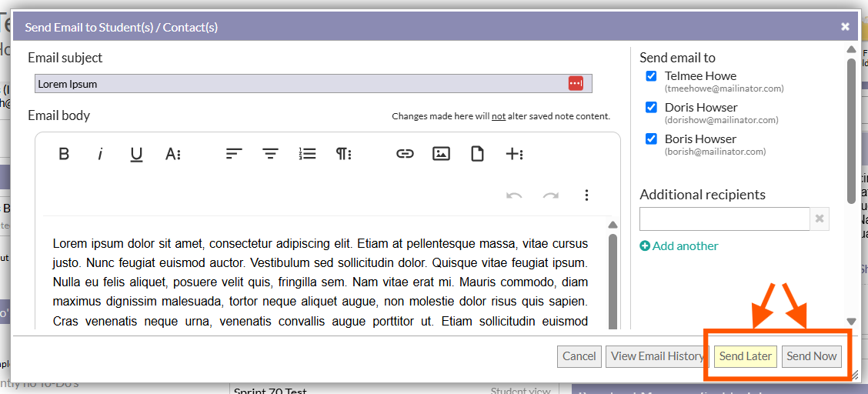The height and width of the screenshot is (394, 868).
Task: Open the text size options dropdown
Action: pyautogui.click(x=173, y=154)
